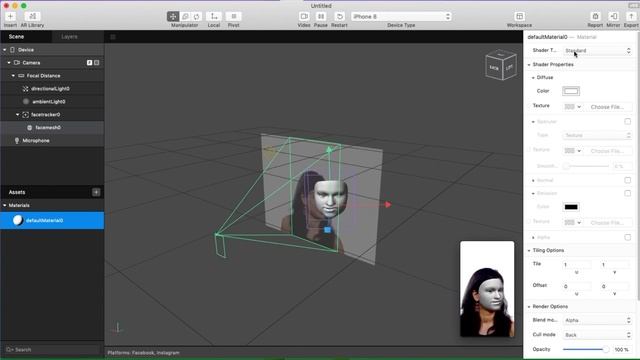
Task: Click the viewport hamburger menu icon
Action: click(x=113, y=37)
